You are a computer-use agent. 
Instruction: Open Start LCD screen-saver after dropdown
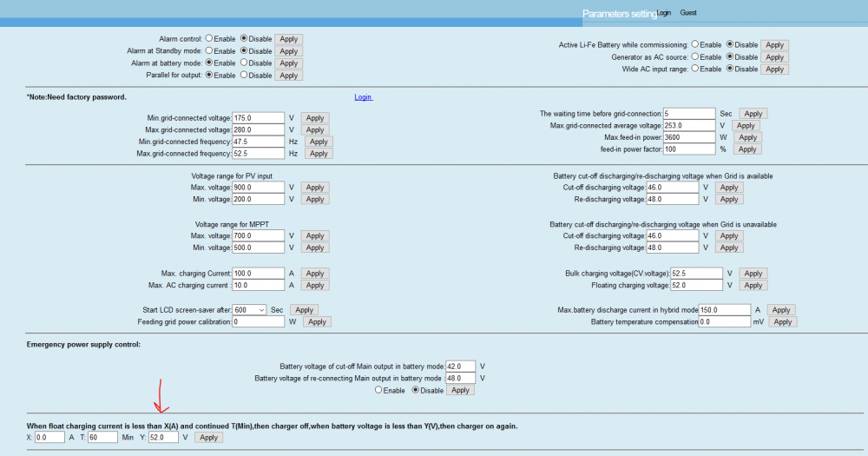tap(249, 310)
